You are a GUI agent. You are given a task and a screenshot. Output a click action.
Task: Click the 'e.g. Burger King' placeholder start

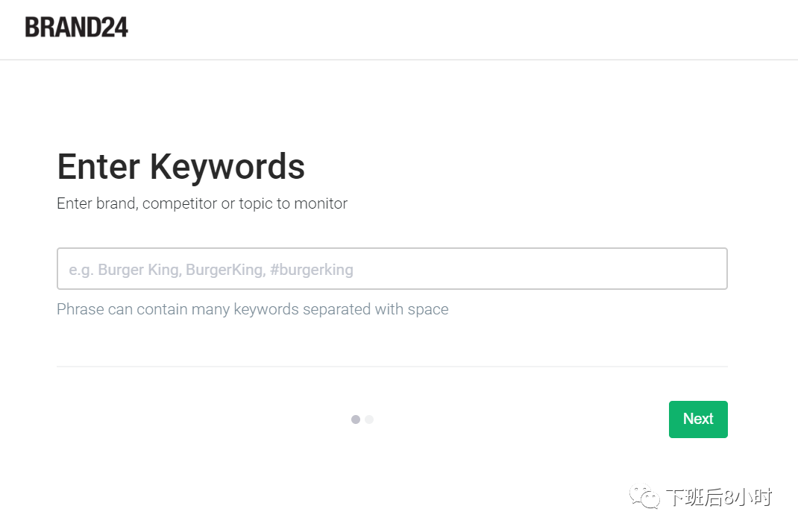click(125, 270)
